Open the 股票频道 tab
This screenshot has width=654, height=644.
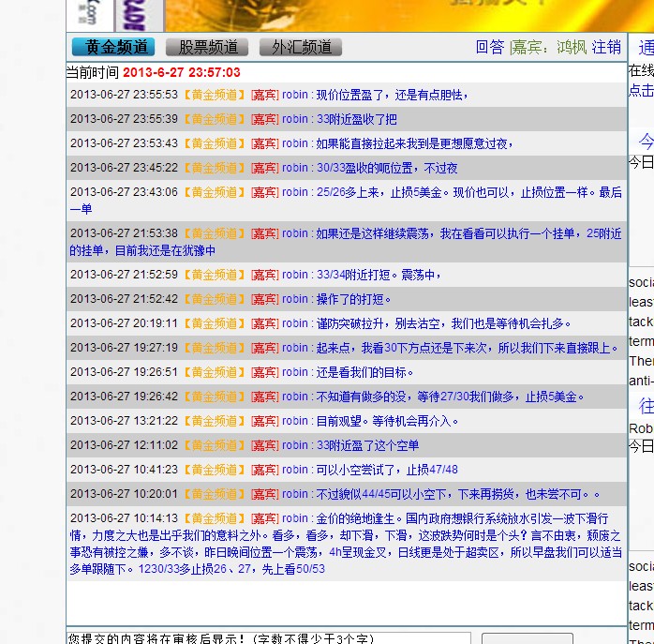coord(207,47)
